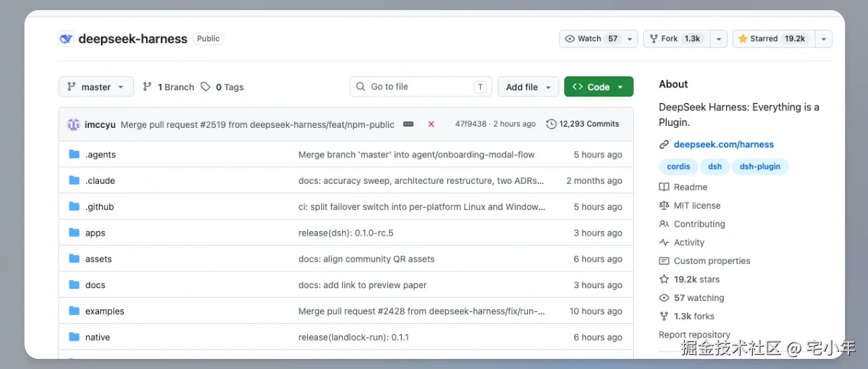The height and width of the screenshot is (369, 868).
Task: Expand the Fork options dropdown arrow
Action: point(719,39)
